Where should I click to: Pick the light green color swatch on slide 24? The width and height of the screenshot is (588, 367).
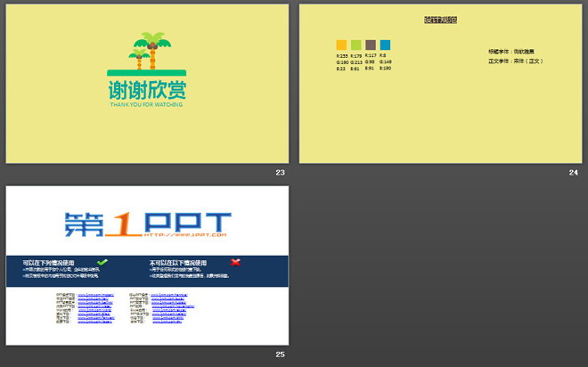[355, 45]
